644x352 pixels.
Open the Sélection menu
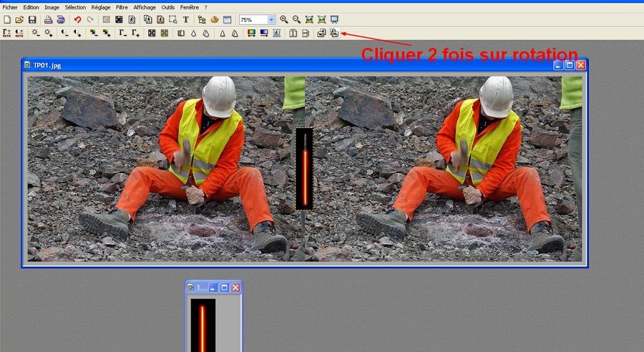(x=75, y=6)
